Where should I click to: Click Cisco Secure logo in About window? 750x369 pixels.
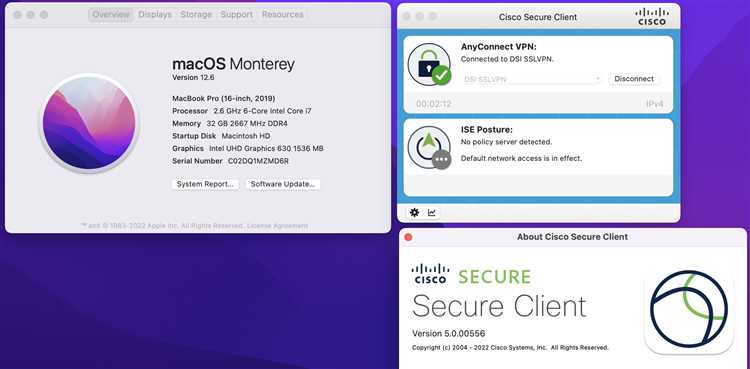471,274
